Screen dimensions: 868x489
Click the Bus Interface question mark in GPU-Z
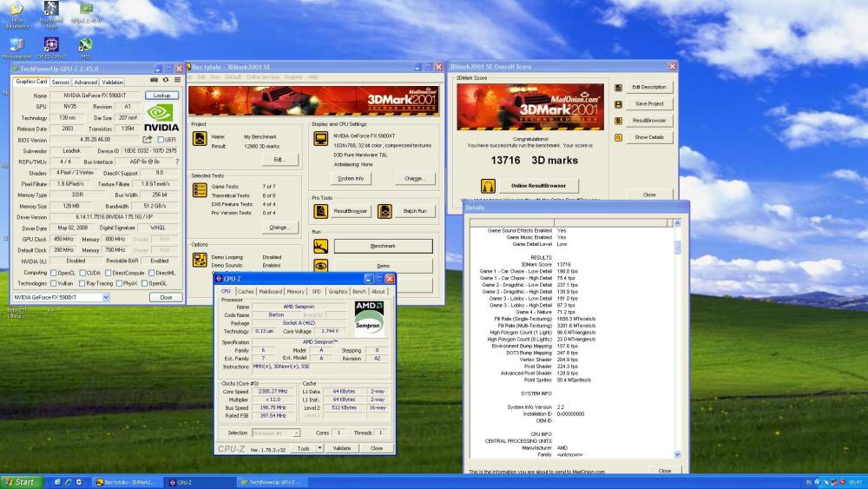coord(177,162)
